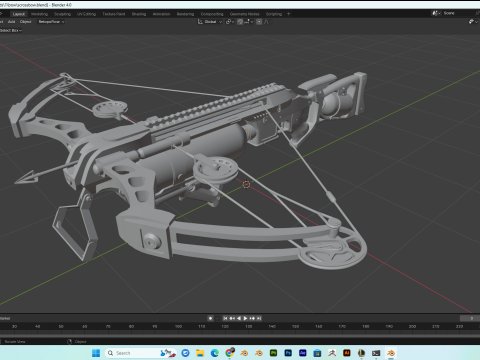Open the scene browse icon dropdown
Screen dimensions: 480x360
click(436, 13)
